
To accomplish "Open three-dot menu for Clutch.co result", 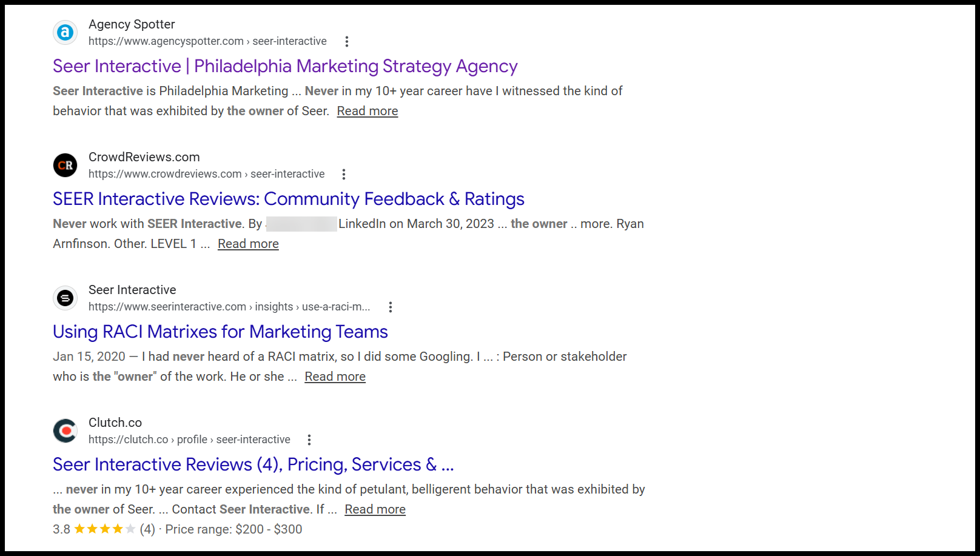I will coord(309,440).
